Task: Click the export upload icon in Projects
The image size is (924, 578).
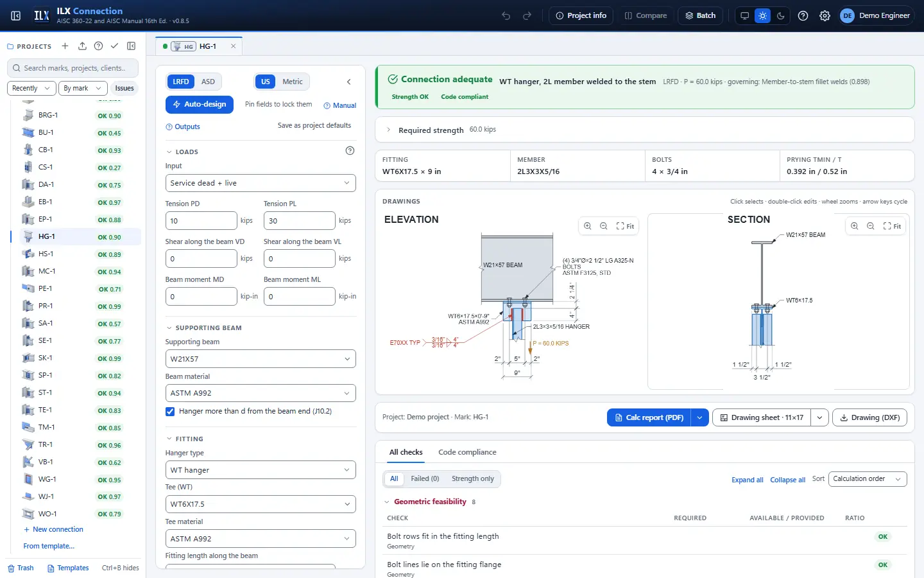Action: point(82,46)
